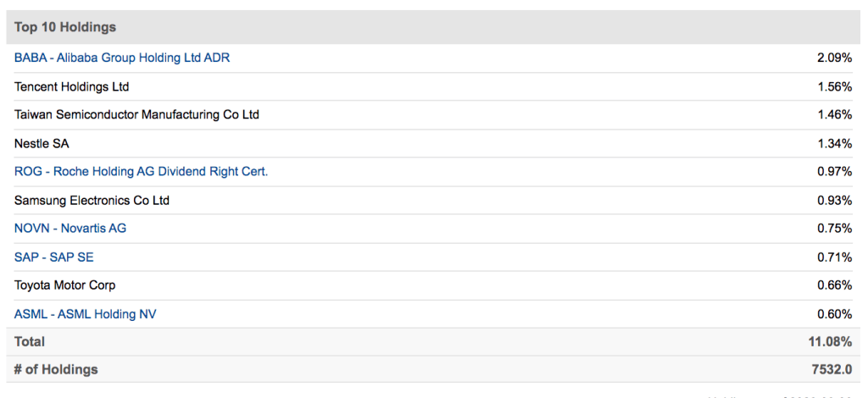This screenshot has height=398, width=868.
Task: Click the 0.97% Roche percentage
Action: point(834,171)
